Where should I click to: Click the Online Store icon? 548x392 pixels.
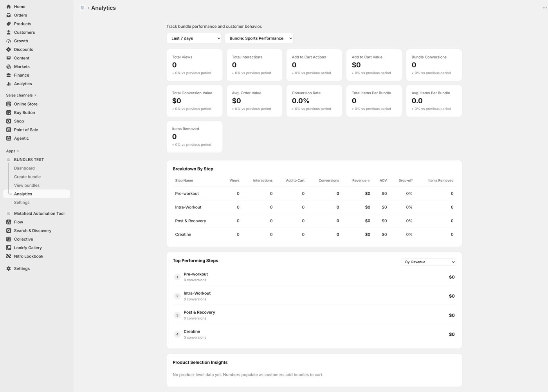click(9, 104)
